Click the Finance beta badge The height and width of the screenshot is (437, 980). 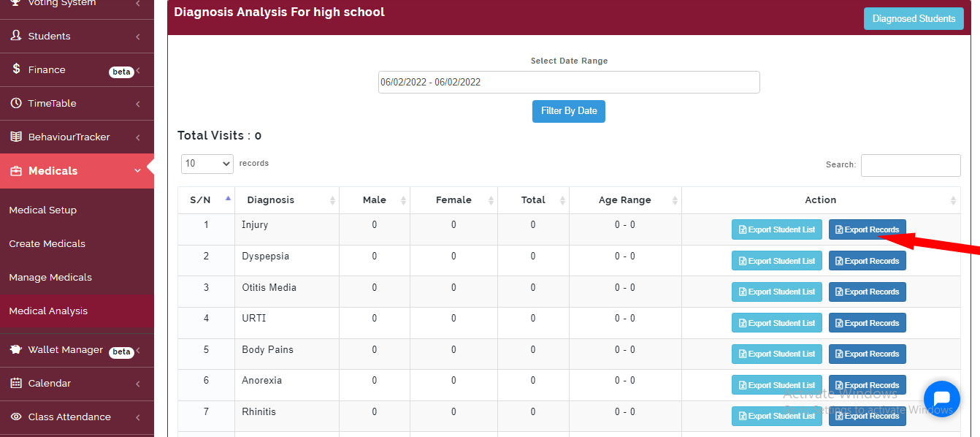point(121,72)
